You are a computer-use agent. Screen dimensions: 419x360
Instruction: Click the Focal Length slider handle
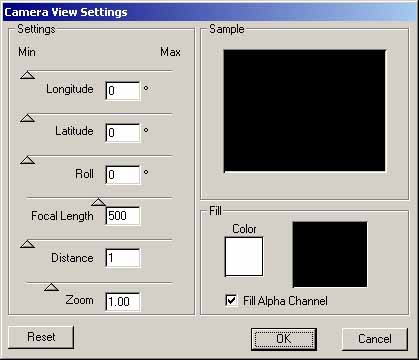98,202
